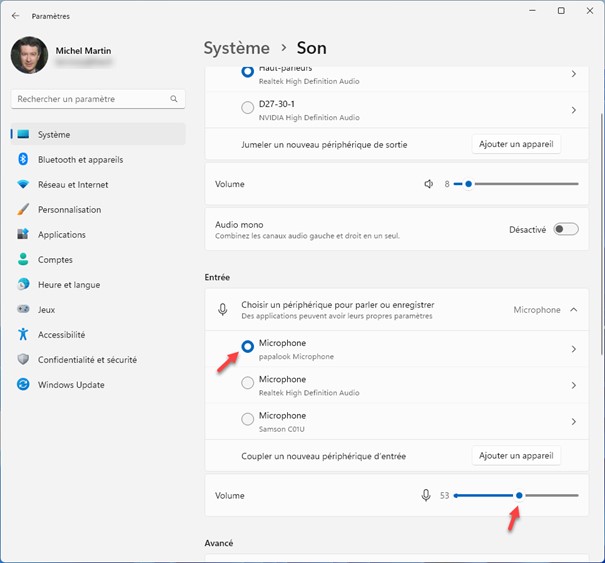Collapse the input device chooser section
The image size is (605, 563).
(x=573, y=310)
